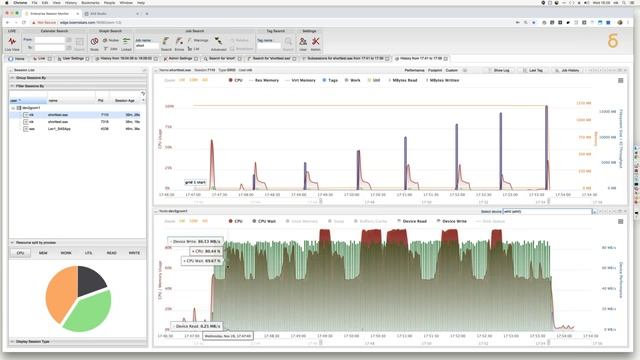Click the Nodes graph search option

click(x=111, y=40)
